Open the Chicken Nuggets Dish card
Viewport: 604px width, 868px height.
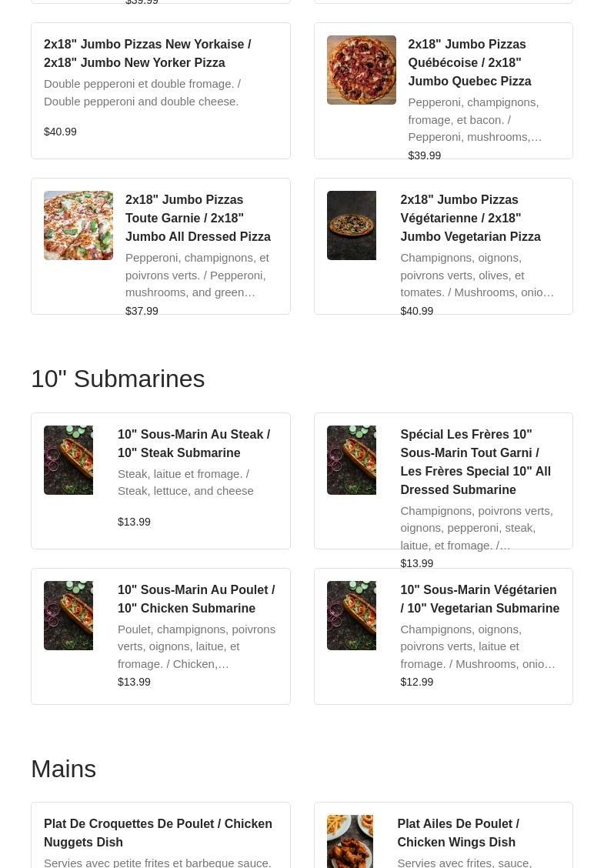click(161, 836)
